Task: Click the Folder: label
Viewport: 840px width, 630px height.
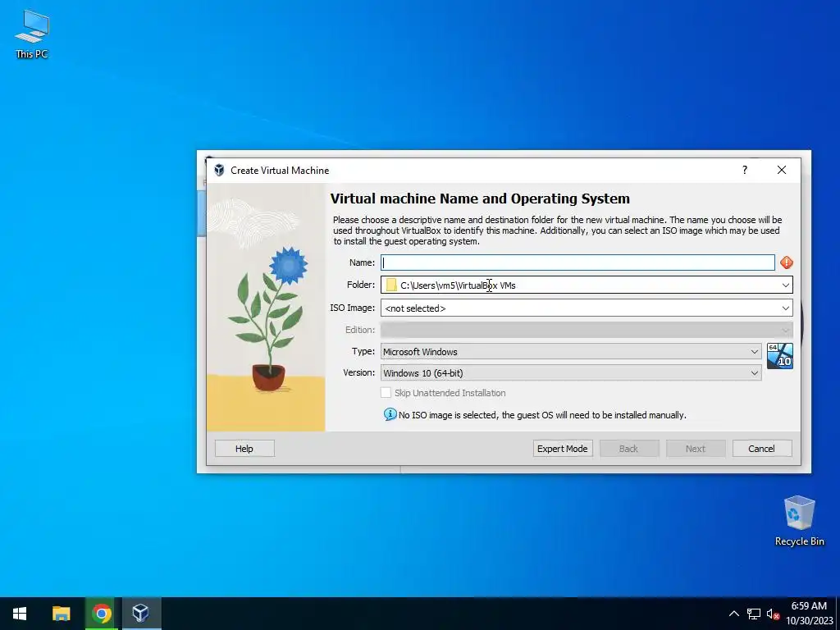Action: (361, 285)
